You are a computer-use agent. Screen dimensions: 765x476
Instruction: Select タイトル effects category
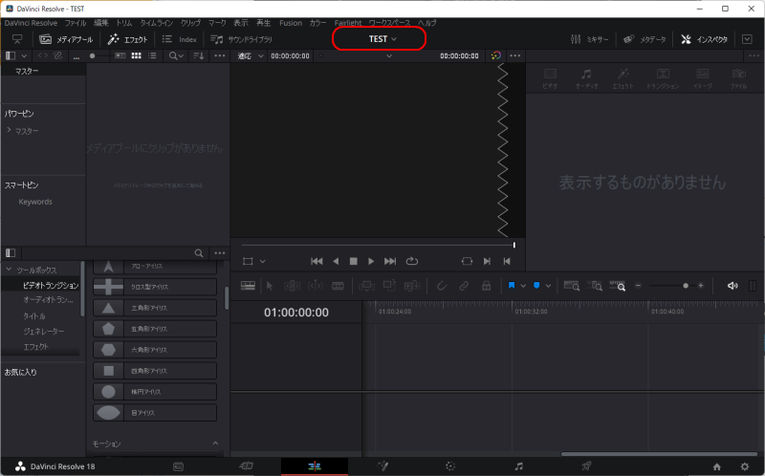pos(34,316)
